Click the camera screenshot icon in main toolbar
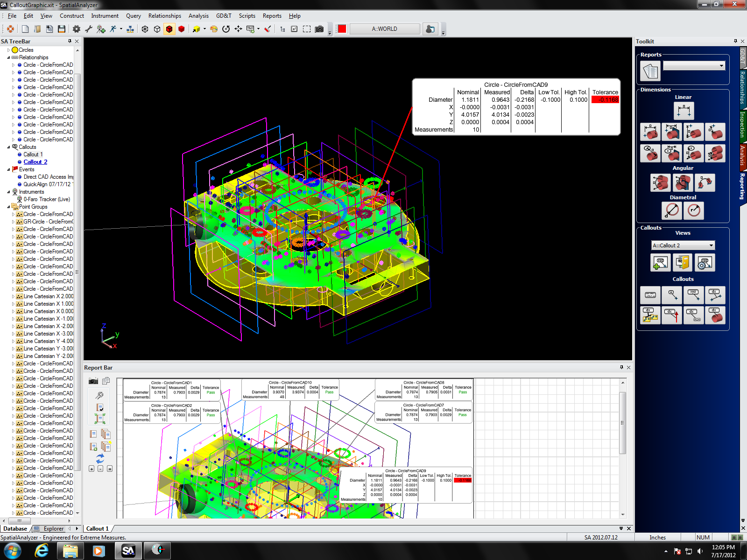Viewport: 747px width, 560px height. (319, 29)
